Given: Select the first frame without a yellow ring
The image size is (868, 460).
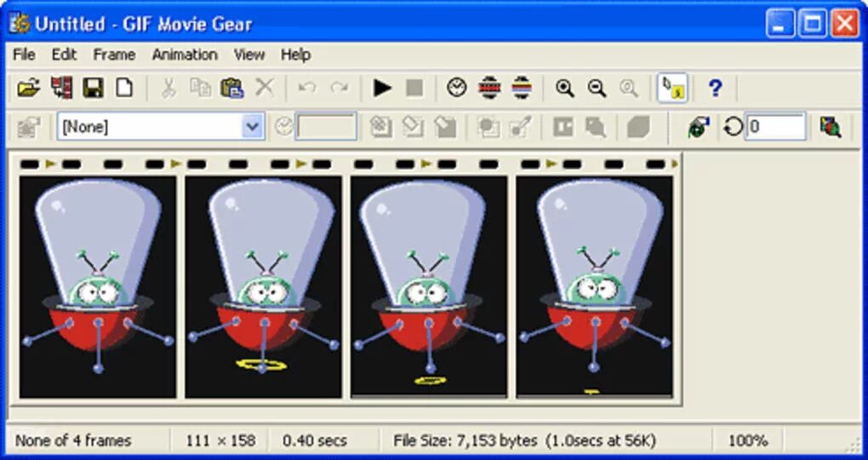Looking at the screenshot, I should 98,287.
